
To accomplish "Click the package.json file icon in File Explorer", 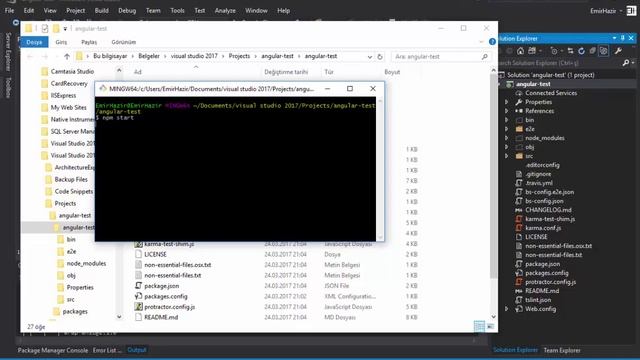I will click(x=138, y=286).
